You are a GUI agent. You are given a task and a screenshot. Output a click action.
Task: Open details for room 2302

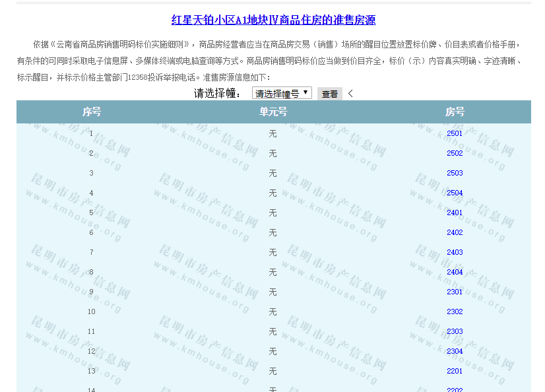(454, 311)
